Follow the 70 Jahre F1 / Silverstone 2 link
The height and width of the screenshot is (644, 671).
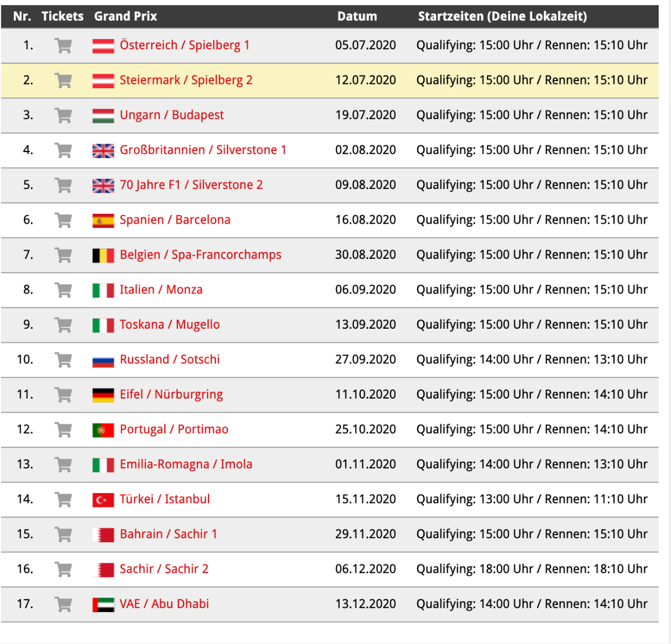click(191, 184)
